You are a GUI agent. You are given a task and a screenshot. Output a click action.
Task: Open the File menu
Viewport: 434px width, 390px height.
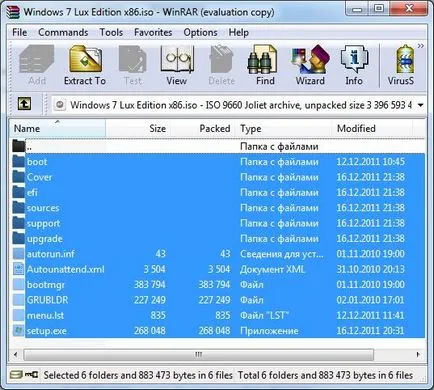coord(19,32)
